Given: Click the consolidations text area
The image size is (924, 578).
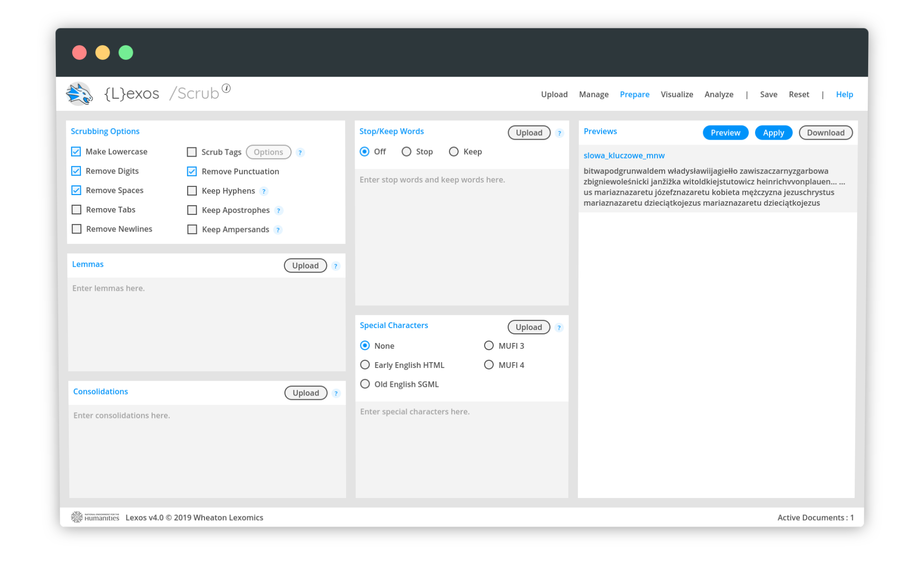Looking at the screenshot, I should [x=207, y=452].
